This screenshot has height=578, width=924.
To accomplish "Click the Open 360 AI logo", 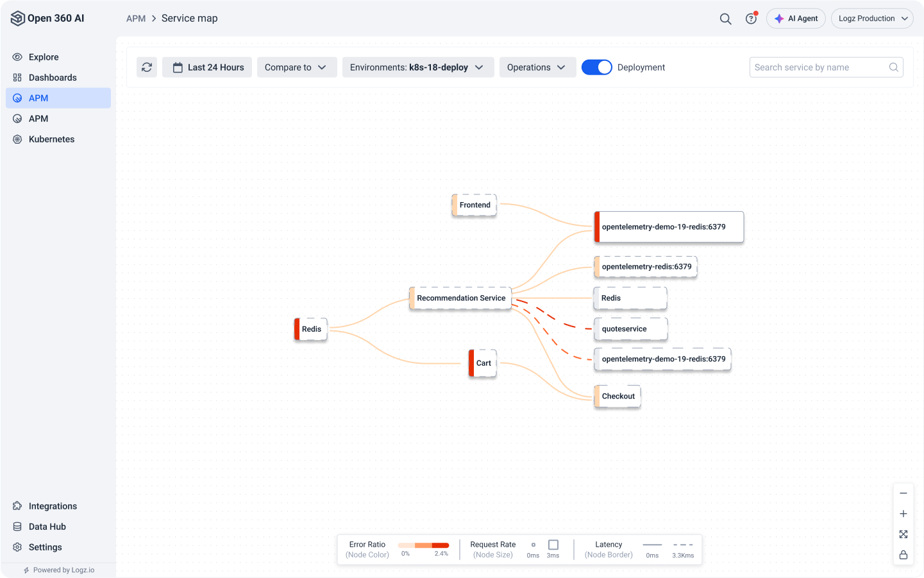I will point(48,19).
